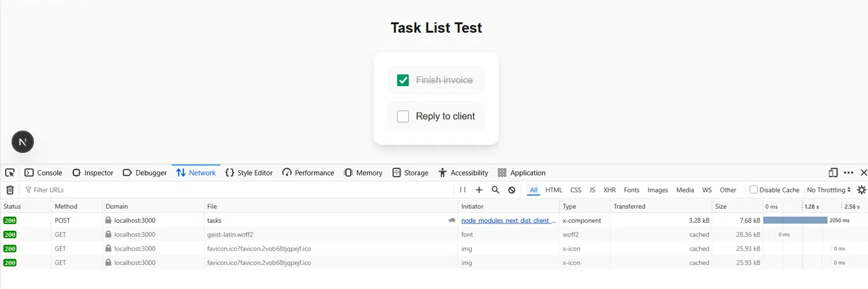This screenshot has width=868, height=289.
Task: Open the Storage tab
Action: (411, 173)
